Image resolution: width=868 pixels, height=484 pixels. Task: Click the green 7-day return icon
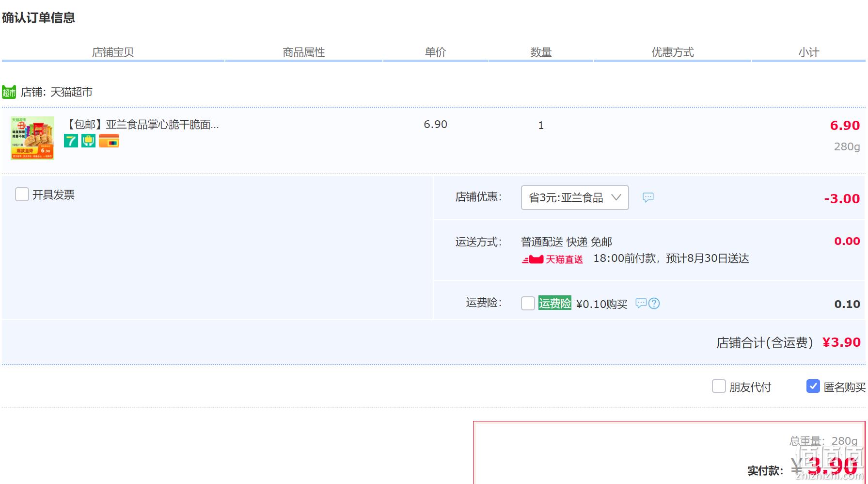point(71,141)
